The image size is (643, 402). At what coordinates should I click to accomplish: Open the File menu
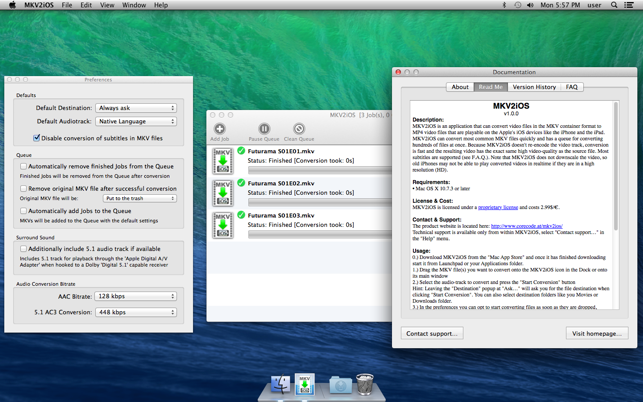[67, 5]
